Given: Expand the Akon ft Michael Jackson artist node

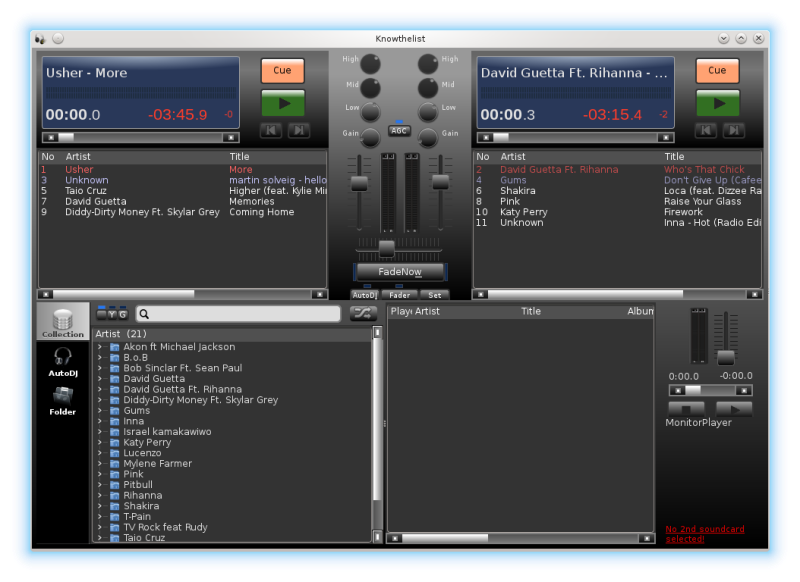Looking at the screenshot, I should click(x=100, y=347).
